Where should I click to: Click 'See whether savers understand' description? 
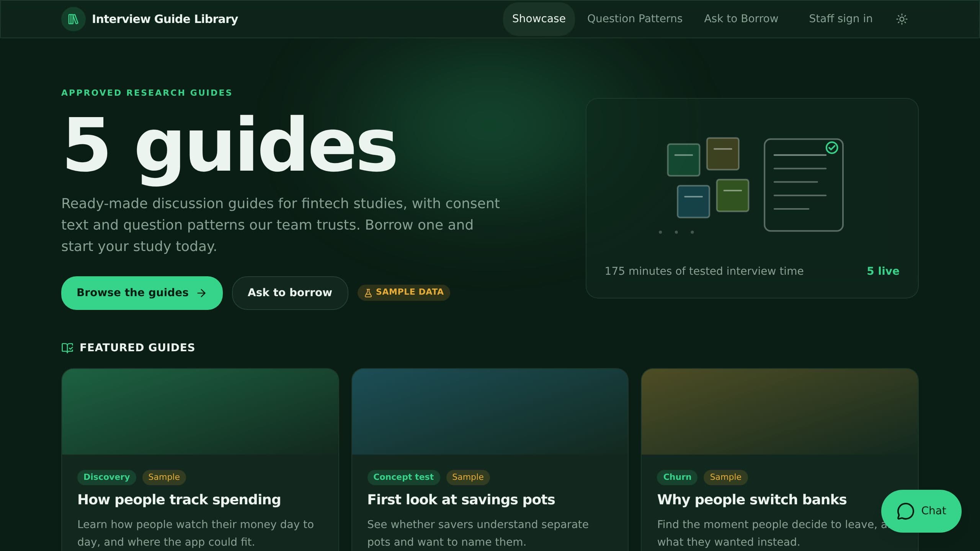(478, 533)
